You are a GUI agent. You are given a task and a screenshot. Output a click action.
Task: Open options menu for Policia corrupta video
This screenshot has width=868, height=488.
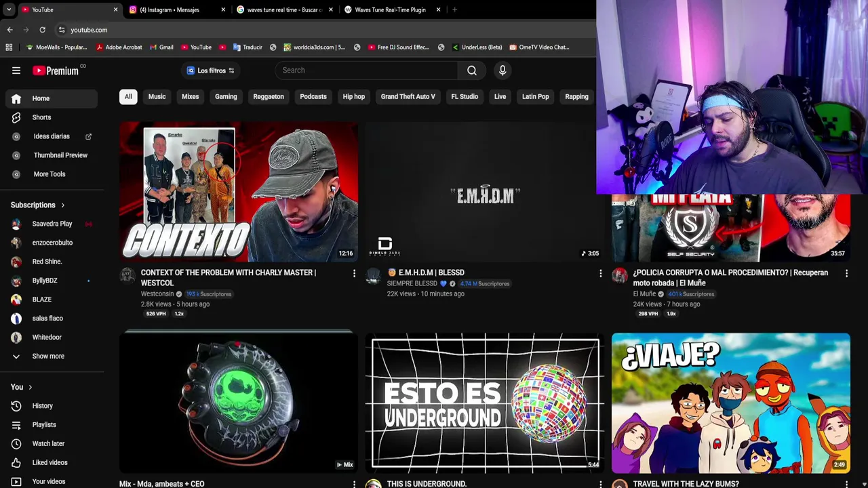click(x=846, y=273)
